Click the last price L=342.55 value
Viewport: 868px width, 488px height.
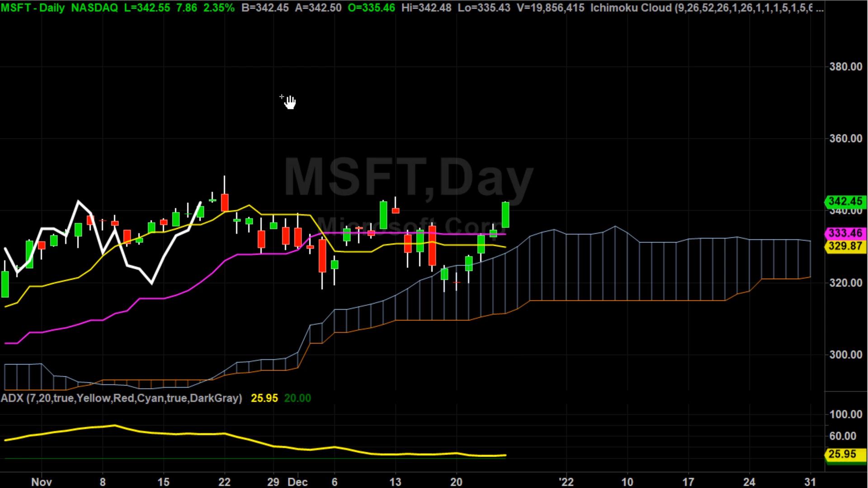pyautogui.click(x=147, y=8)
